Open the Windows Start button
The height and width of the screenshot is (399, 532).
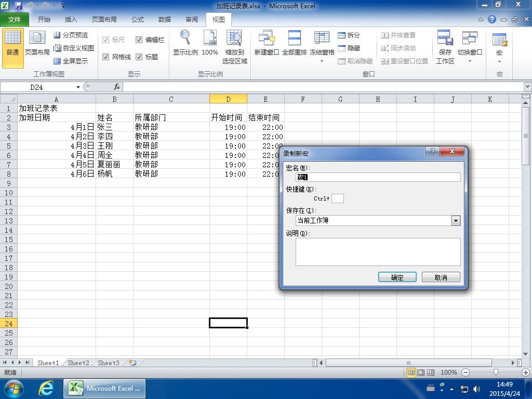click(13, 389)
